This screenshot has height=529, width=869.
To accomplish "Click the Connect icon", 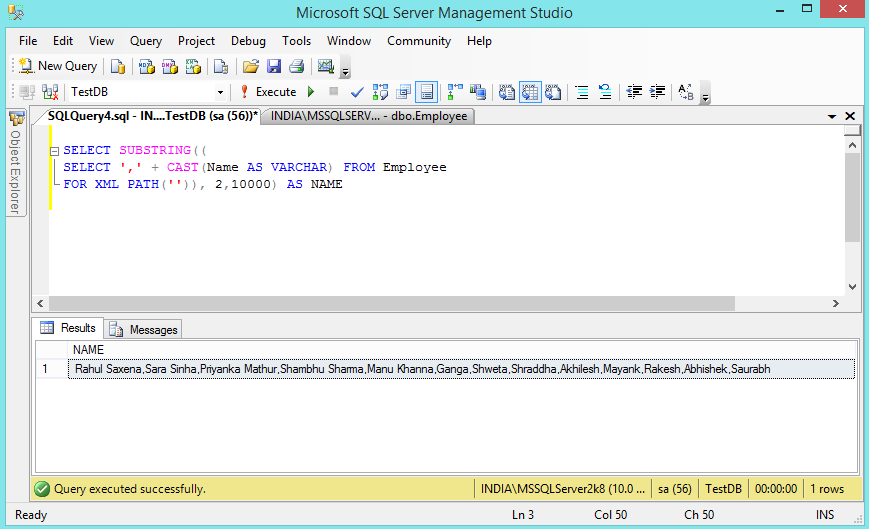I will tap(27, 92).
